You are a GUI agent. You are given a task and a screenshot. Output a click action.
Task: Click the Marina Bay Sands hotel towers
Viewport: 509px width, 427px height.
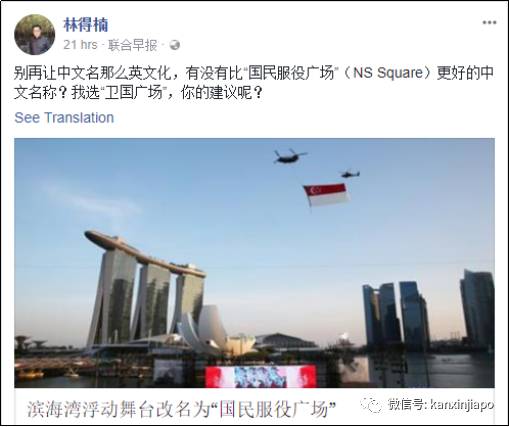[x=145, y=288]
